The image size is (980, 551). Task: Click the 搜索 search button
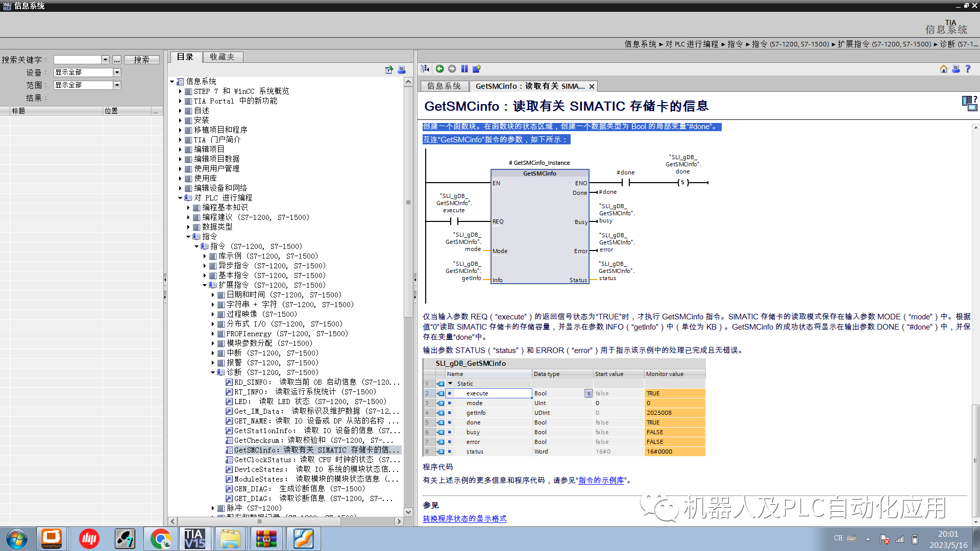[x=141, y=60]
